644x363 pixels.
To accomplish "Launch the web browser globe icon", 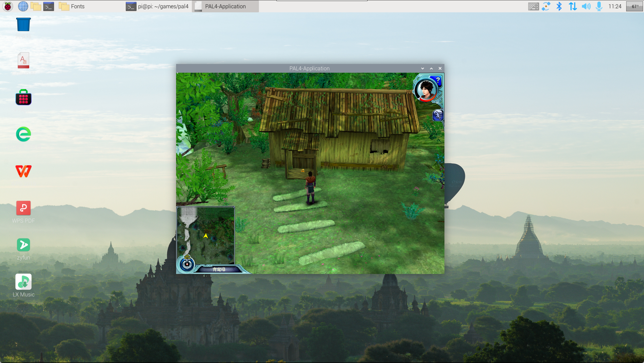I will (23, 6).
